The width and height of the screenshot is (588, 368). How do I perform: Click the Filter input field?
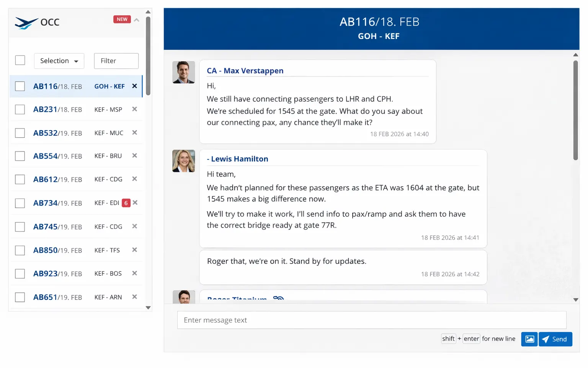coord(116,61)
